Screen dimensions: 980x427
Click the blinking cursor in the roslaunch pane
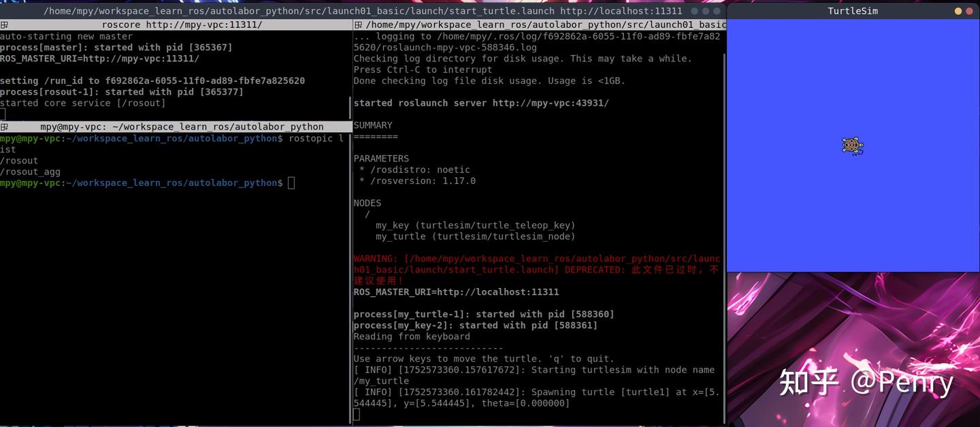pyautogui.click(x=357, y=413)
